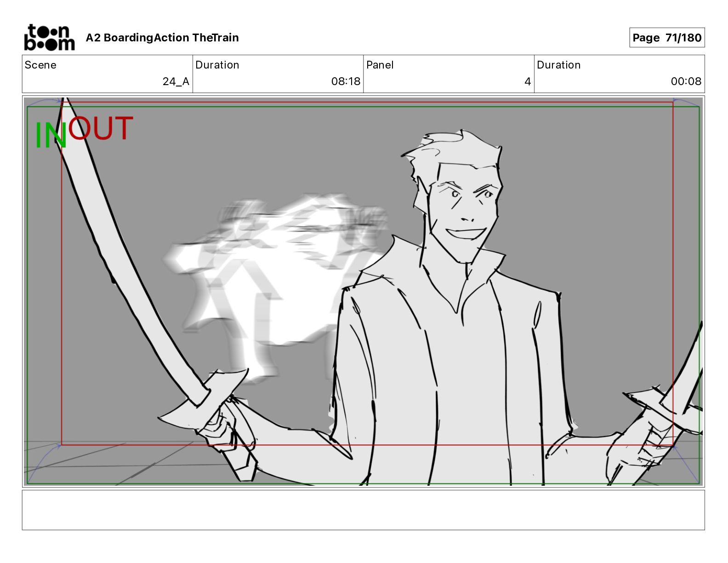Click scene duration value '08:18'
Screen dimensions: 728x563
(346, 81)
